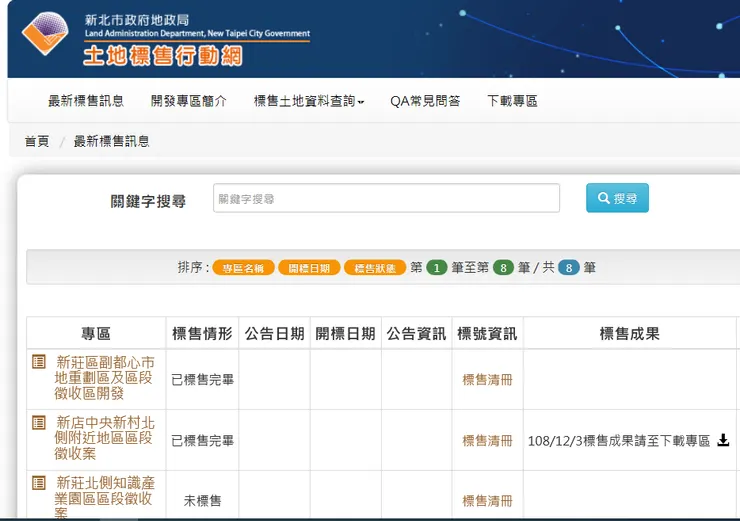
Task: Click the 公告資訊 column header
Action: click(416, 334)
